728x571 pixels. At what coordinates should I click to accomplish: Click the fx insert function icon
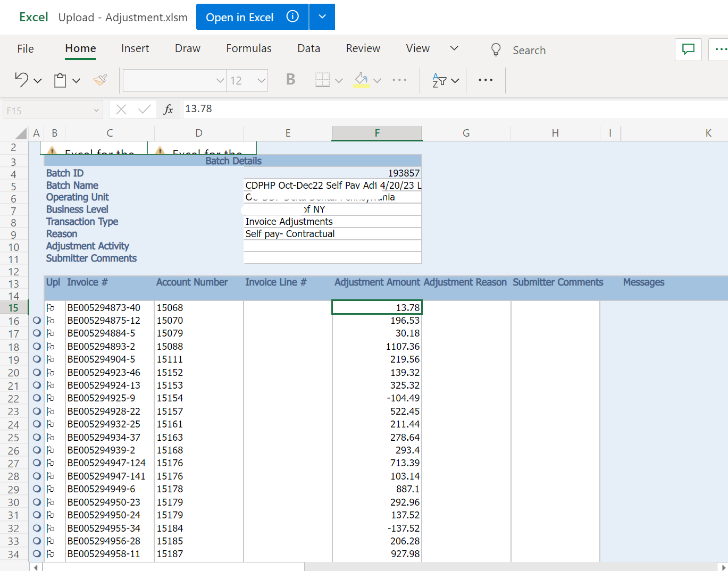click(168, 110)
